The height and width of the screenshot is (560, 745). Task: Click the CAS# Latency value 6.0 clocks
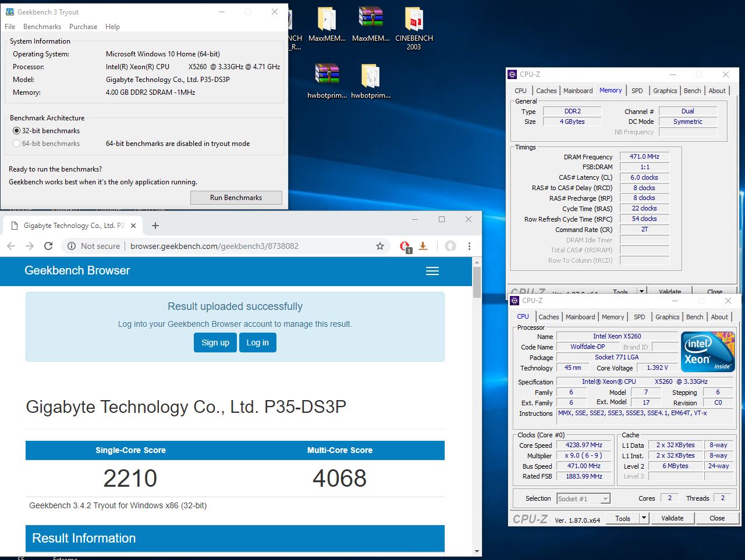click(644, 177)
